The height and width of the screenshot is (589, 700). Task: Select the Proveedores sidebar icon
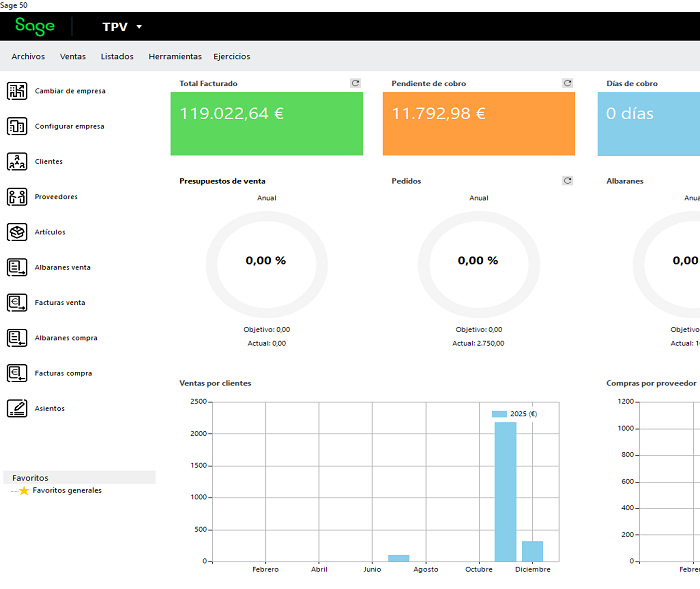(x=17, y=197)
